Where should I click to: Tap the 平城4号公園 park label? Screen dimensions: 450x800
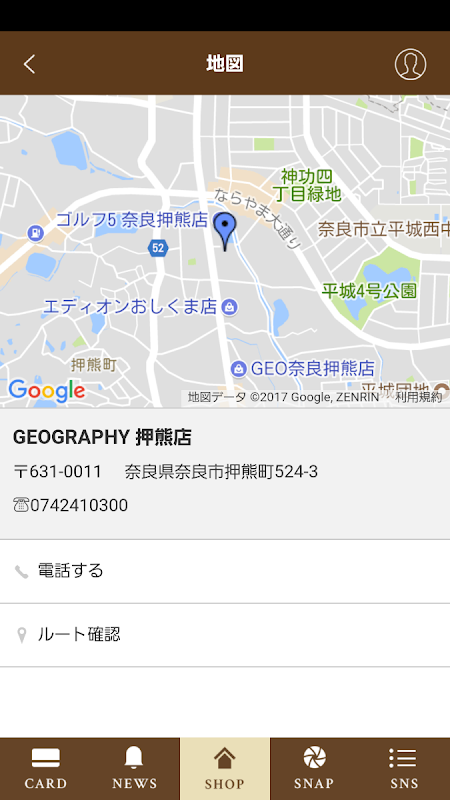[x=369, y=291]
